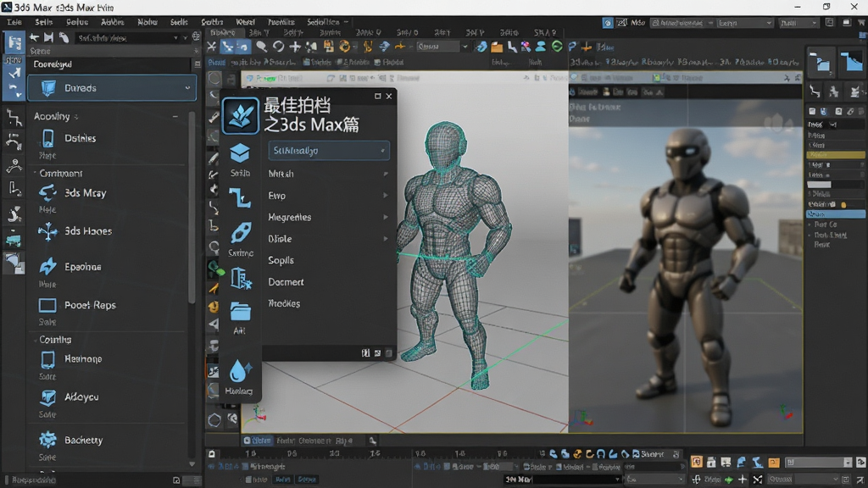Image resolution: width=868 pixels, height=488 pixels.
Task: Click the cube Srtiln icon in popup
Action: 240,153
